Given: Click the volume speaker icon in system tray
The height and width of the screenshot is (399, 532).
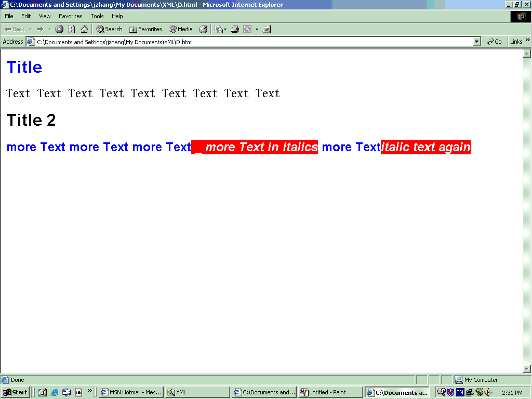Looking at the screenshot, I should 487,393.
